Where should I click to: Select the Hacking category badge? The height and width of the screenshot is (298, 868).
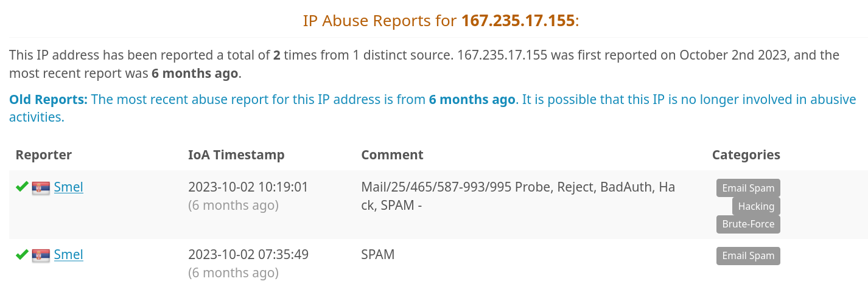click(756, 206)
